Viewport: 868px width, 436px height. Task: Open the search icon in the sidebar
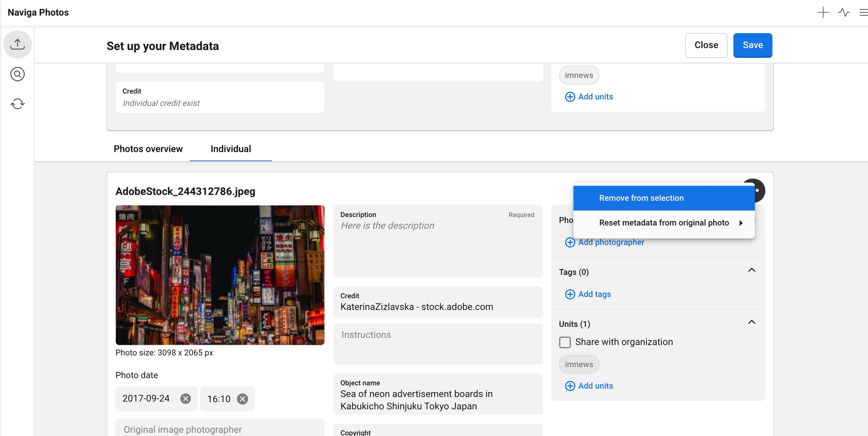(x=17, y=74)
